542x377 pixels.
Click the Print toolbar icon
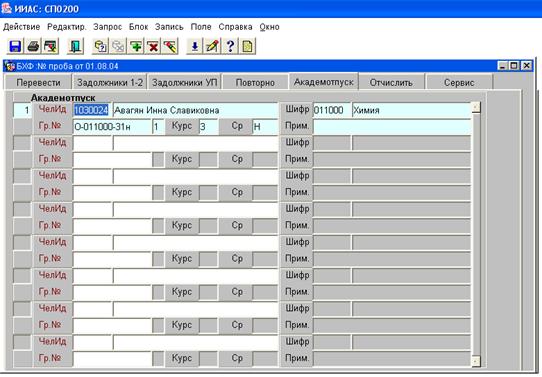click(x=33, y=46)
